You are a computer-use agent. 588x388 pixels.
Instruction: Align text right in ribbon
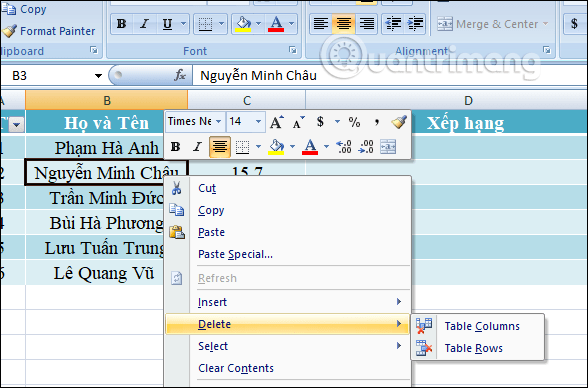click(366, 24)
